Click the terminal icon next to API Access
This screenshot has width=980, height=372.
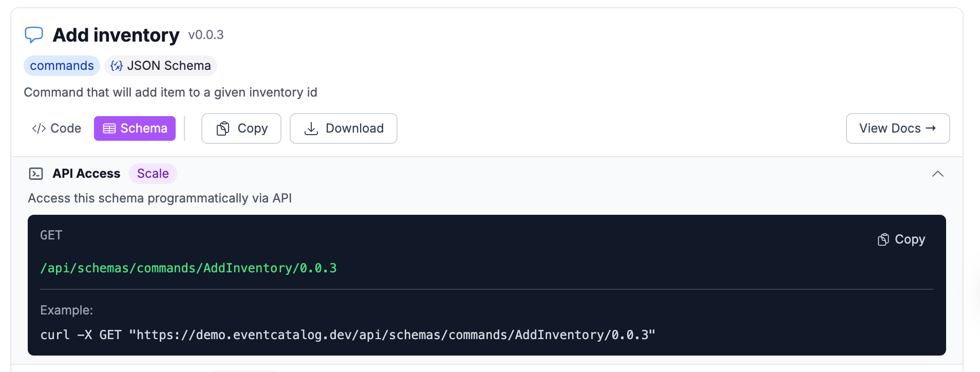pyautogui.click(x=36, y=174)
